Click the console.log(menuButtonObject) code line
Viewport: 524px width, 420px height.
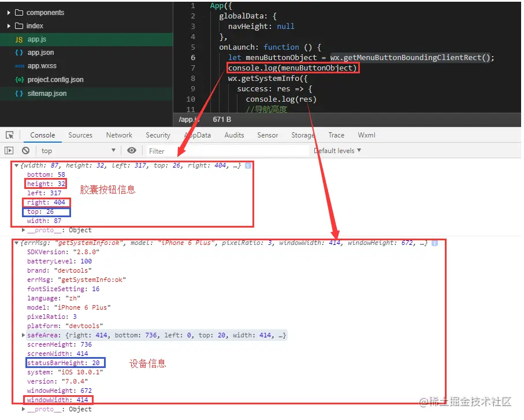pyautogui.click(x=292, y=68)
